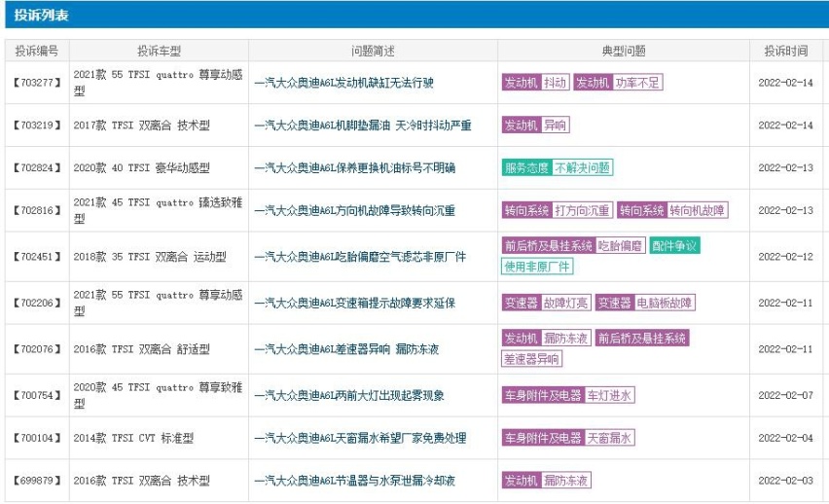Select complaint number 【700754】

[x=37, y=396]
